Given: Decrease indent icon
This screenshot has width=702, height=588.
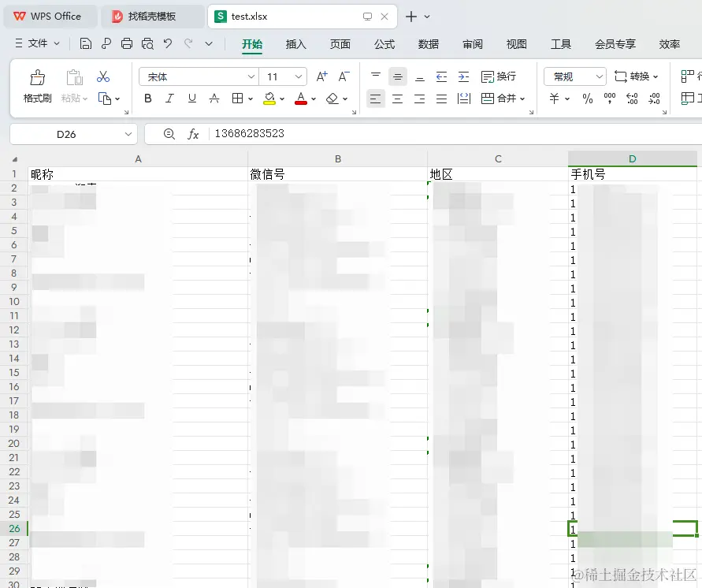Looking at the screenshot, I should 441,76.
